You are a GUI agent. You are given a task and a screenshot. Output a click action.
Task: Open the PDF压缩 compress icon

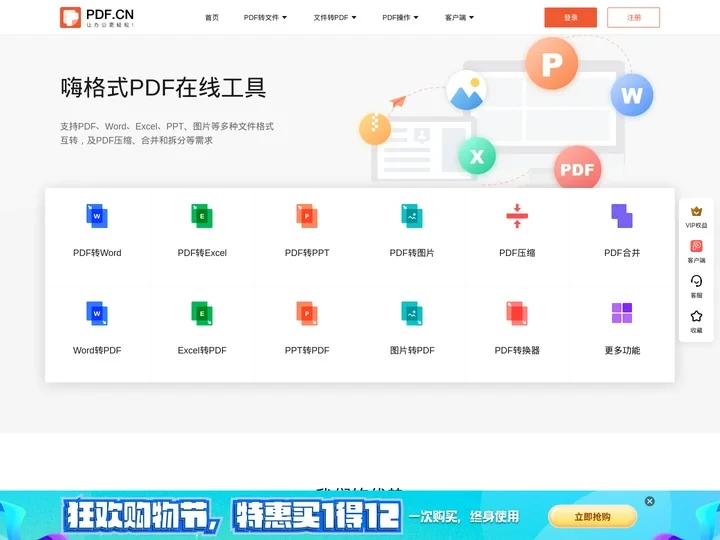point(517,216)
